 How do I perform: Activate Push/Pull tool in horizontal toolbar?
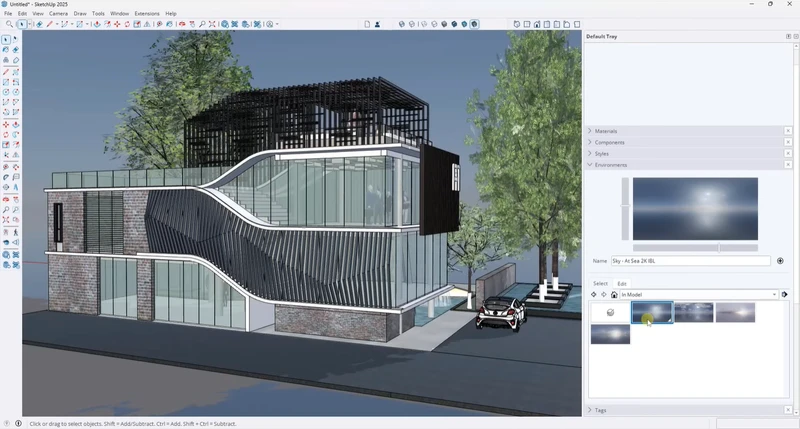pyautogui.click(x=97, y=24)
